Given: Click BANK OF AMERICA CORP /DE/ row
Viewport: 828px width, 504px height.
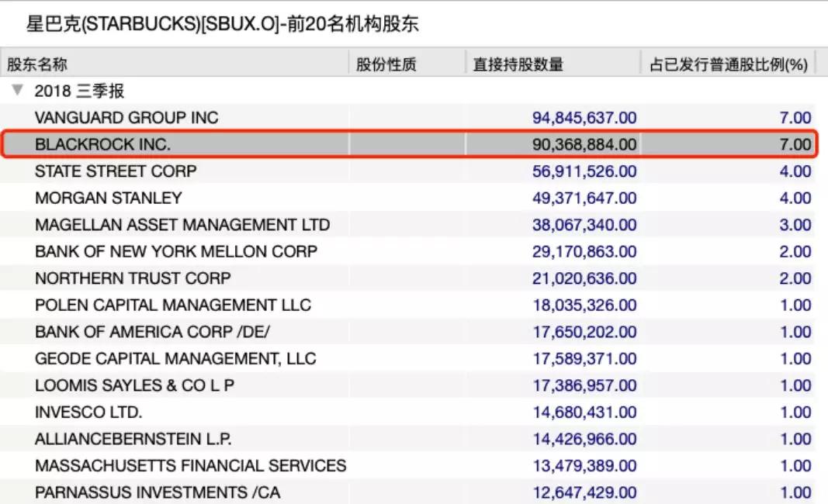Looking at the screenshot, I should [153, 332].
